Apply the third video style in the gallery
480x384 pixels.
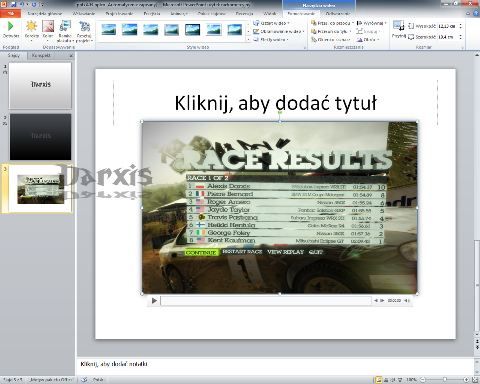(151, 30)
